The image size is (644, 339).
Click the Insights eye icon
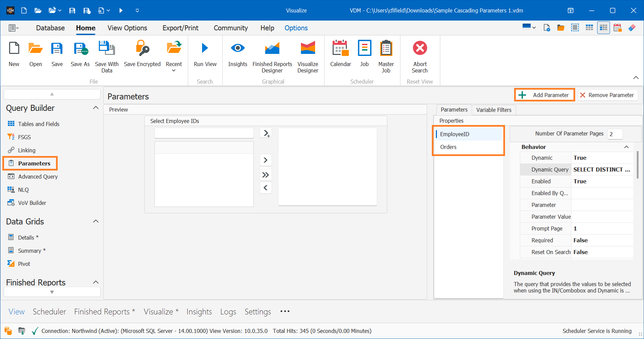click(237, 48)
